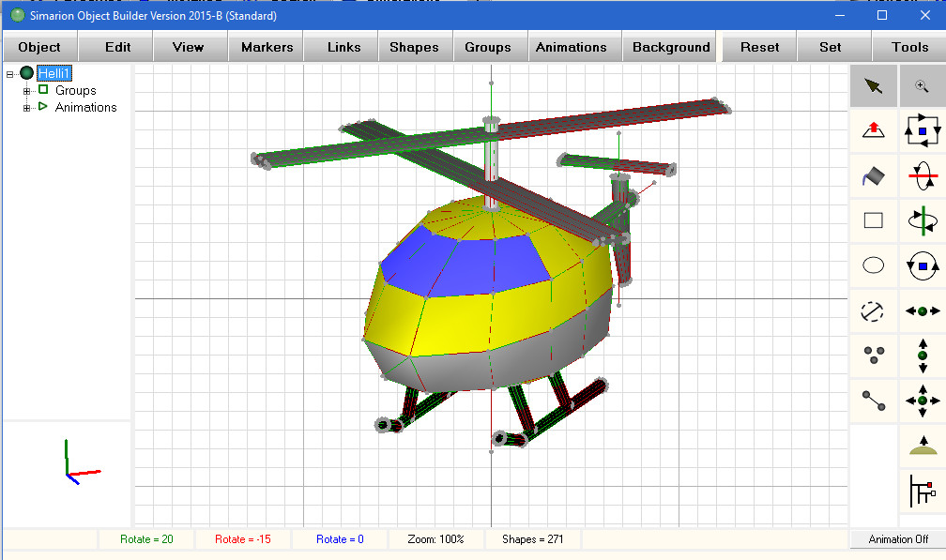
Task: Click the hierarchy tool at the toolbar bottom
Action: [x=922, y=490]
